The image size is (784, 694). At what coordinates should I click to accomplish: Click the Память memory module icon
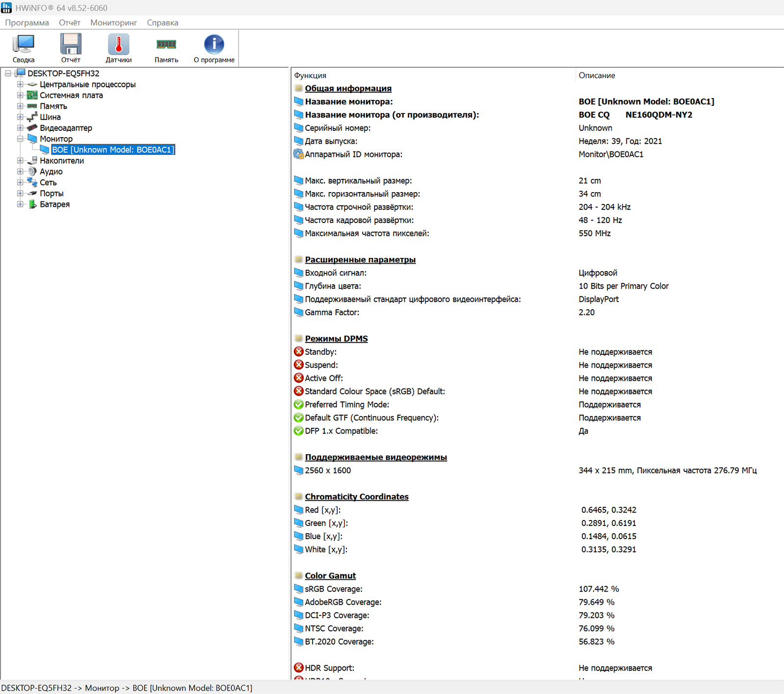pyautogui.click(x=166, y=44)
